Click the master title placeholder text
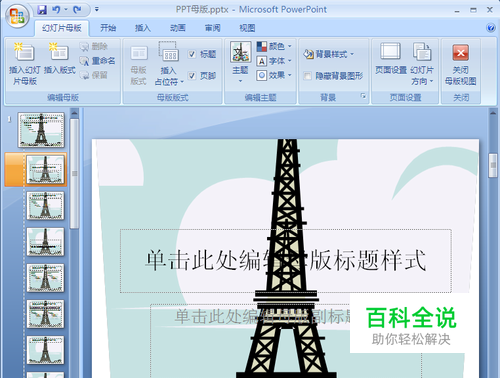 tap(285, 260)
